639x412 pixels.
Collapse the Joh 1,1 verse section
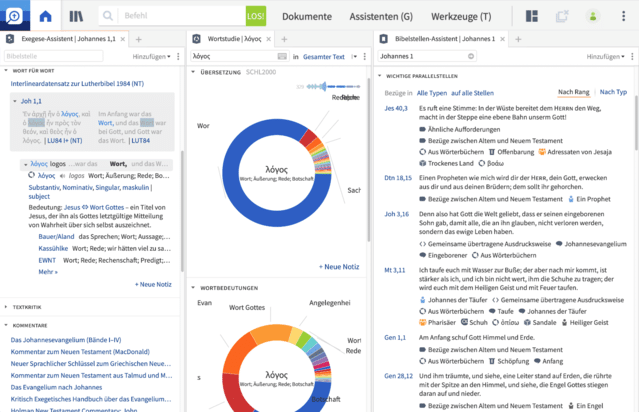point(15,100)
